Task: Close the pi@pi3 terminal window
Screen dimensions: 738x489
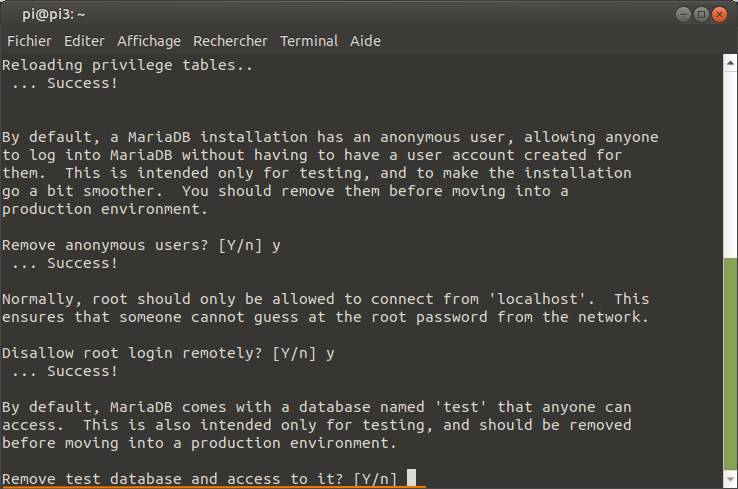Action: point(719,15)
